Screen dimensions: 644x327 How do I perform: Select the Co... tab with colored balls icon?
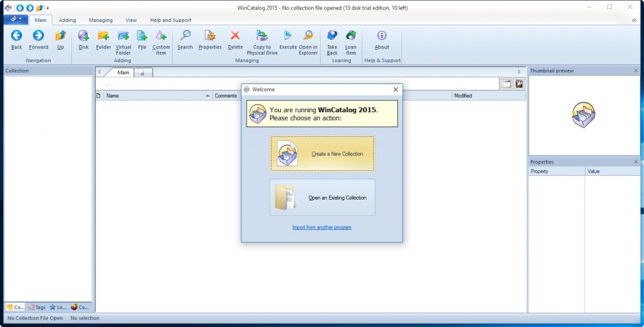click(79, 307)
